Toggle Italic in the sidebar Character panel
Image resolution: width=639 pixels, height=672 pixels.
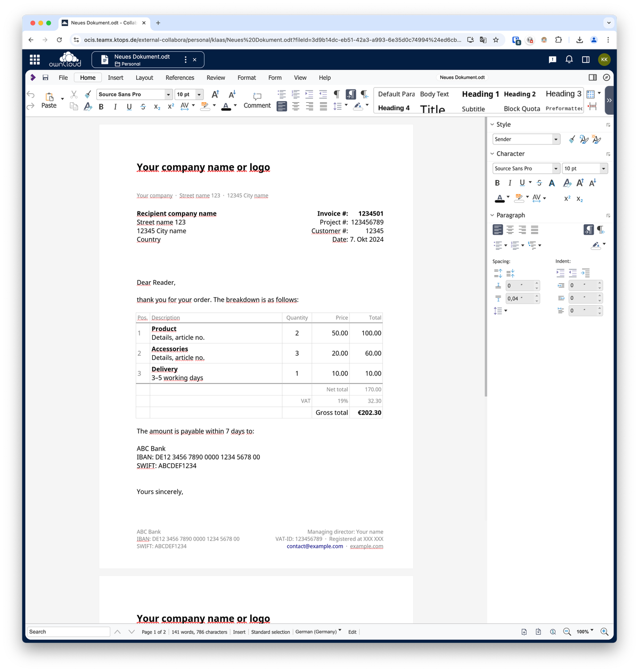coord(510,183)
